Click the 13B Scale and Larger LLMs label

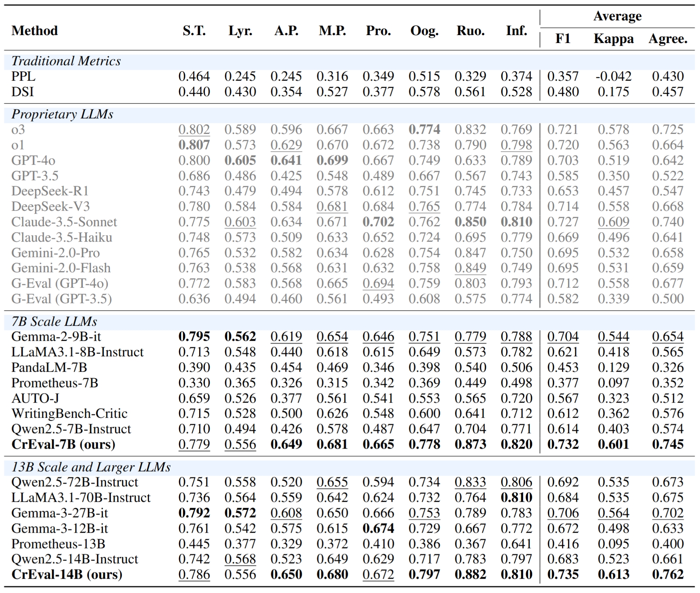pos(91,467)
